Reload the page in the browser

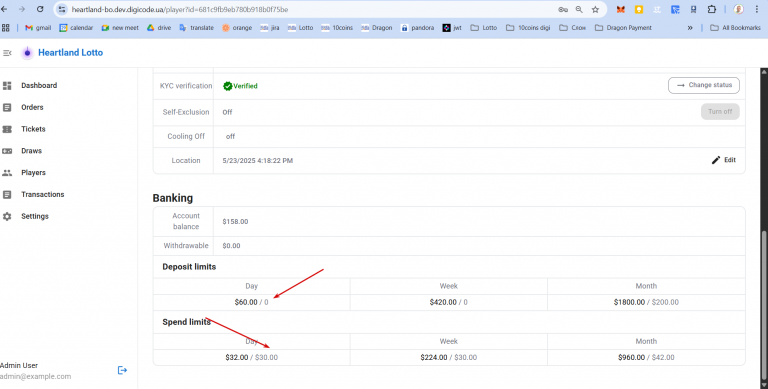click(40, 9)
